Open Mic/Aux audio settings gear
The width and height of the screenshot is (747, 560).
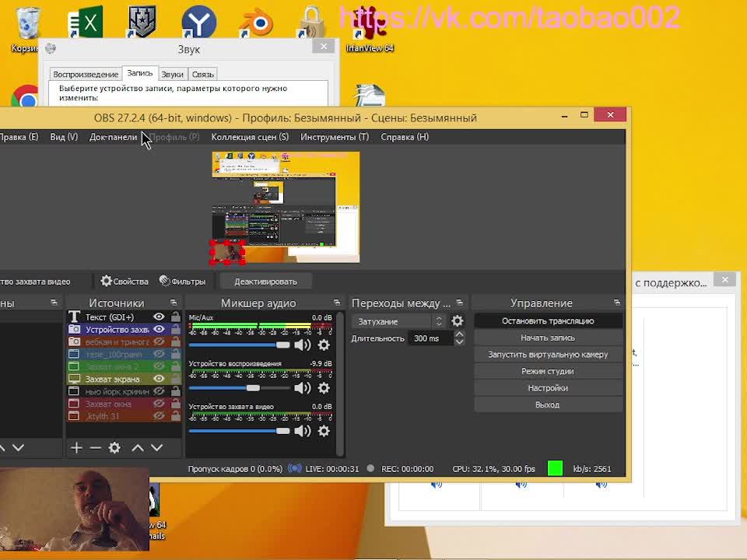coord(324,345)
